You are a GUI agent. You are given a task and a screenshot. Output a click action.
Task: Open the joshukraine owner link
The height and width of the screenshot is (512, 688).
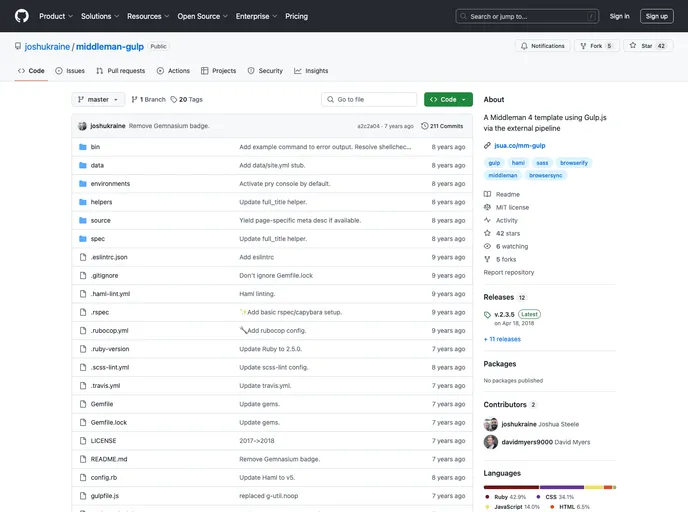pos(47,47)
